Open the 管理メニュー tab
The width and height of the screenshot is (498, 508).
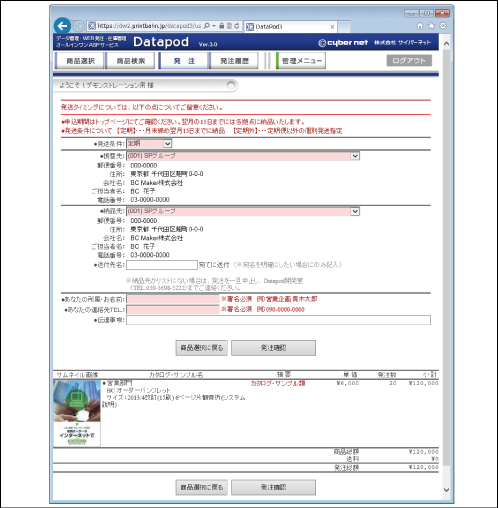pyautogui.click(x=301, y=61)
